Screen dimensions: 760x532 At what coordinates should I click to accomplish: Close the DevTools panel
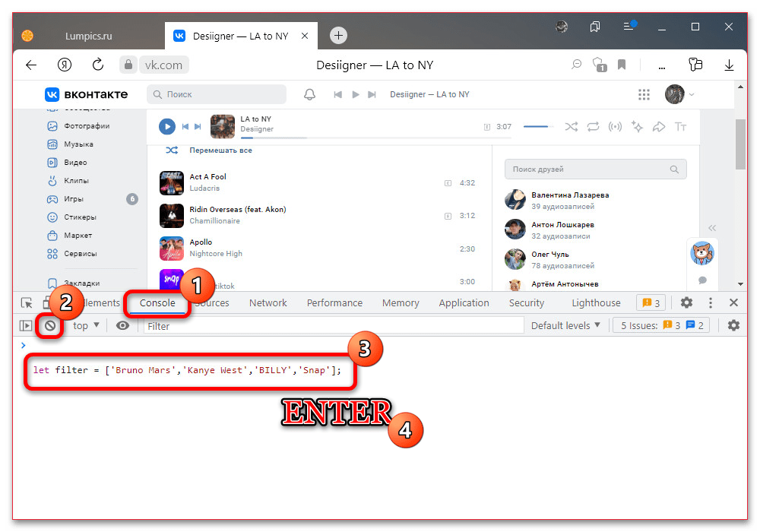pos(733,302)
